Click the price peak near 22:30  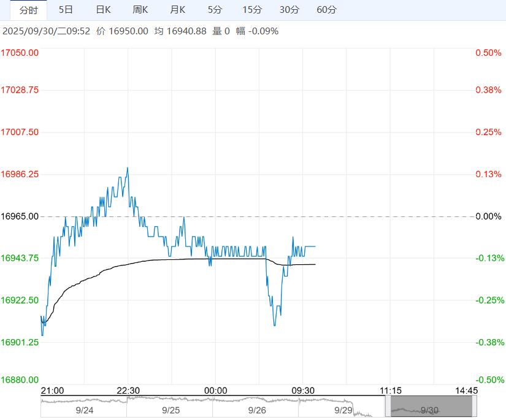tap(127, 167)
